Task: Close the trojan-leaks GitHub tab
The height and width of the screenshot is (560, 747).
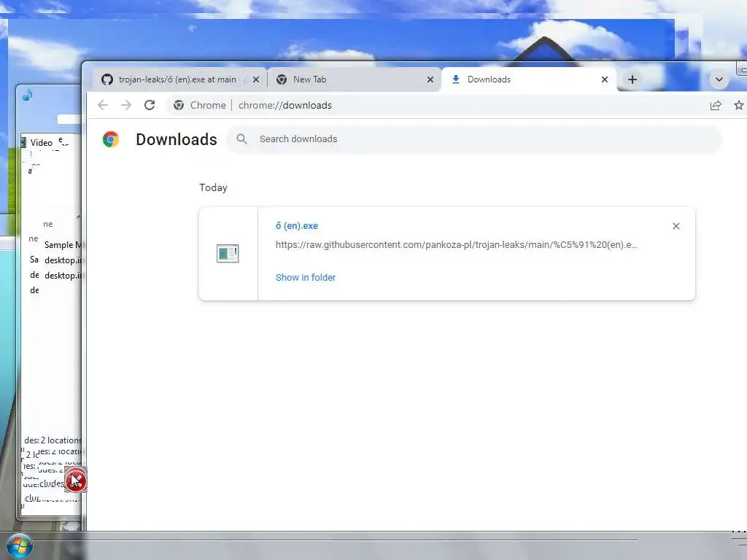Action: point(256,79)
